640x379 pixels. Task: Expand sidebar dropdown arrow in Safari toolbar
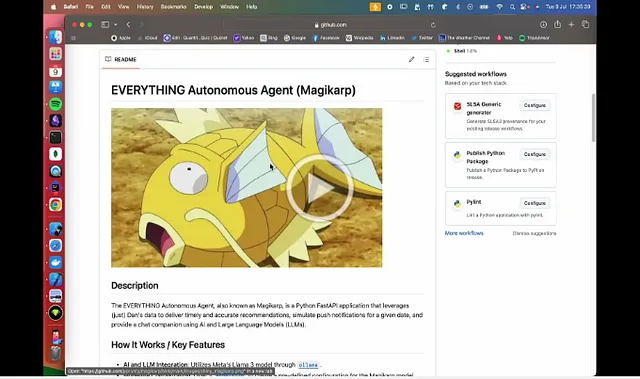click(x=116, y=24)
